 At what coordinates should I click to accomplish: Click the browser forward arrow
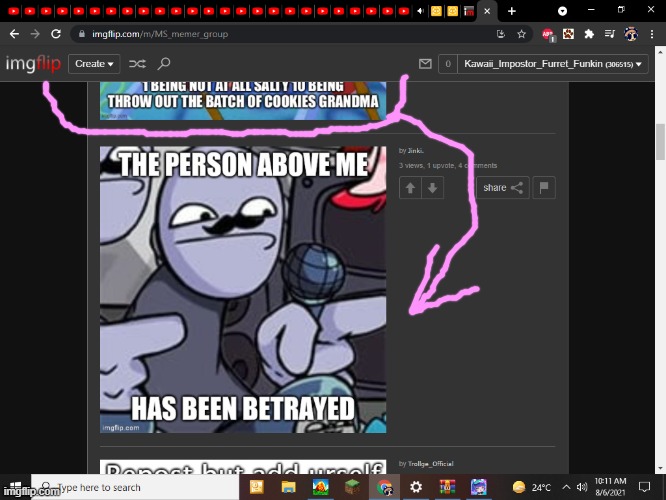coord(35,34)
